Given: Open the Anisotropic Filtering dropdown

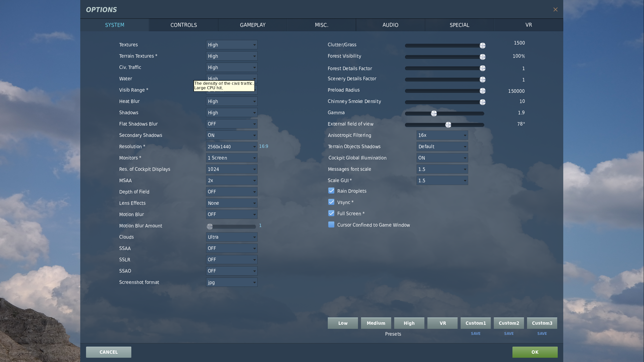Looking at the screenshot, I should [442, 135].
